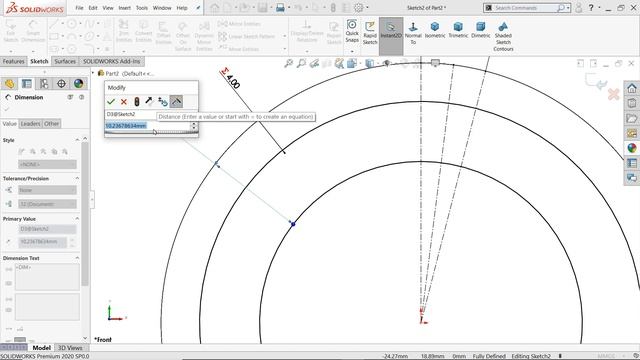Open the DisplayManager tab
Viewport: 640px width, 360px height.
point(78,84)
